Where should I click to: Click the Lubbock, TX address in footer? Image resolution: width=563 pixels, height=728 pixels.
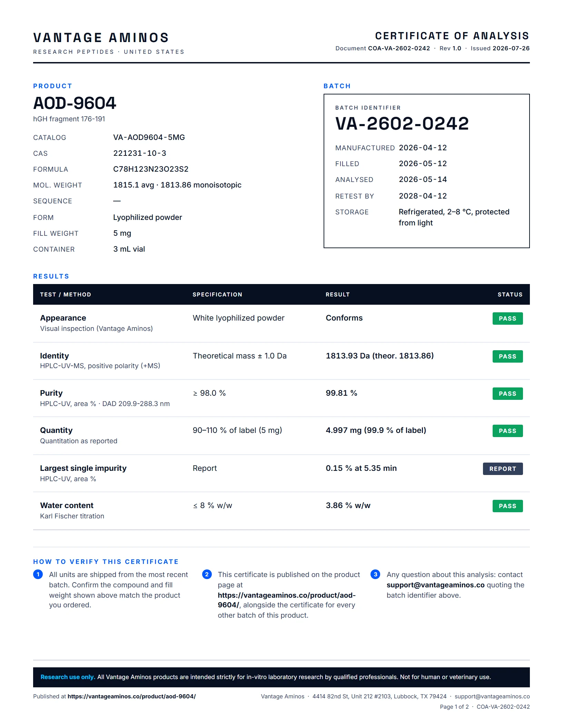379,696
